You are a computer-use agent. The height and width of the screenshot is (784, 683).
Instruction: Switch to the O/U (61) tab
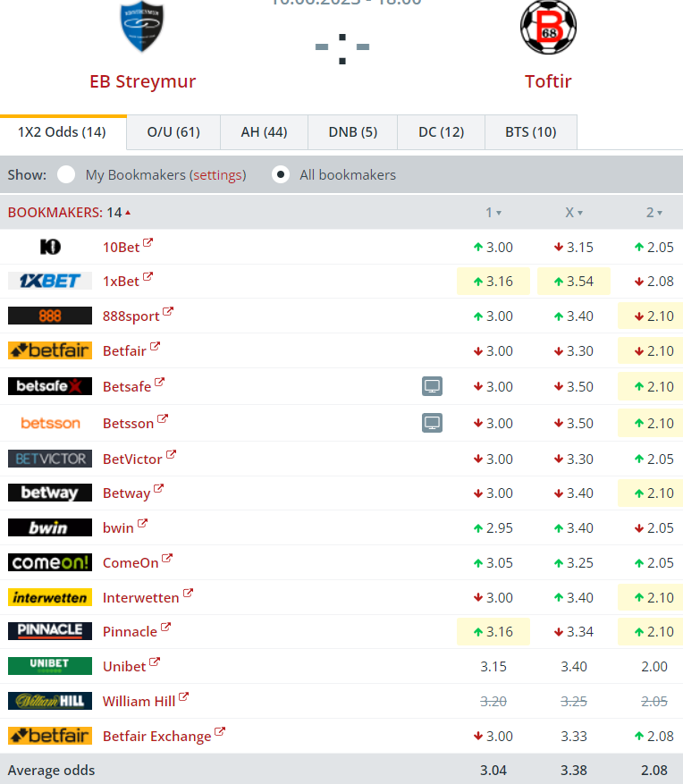(x=173, y=132)
